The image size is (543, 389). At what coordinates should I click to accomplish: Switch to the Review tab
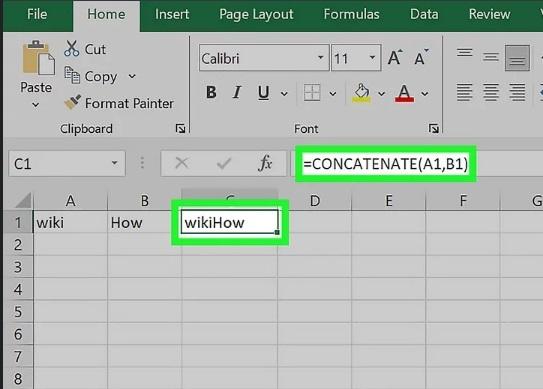click(489, 14)
